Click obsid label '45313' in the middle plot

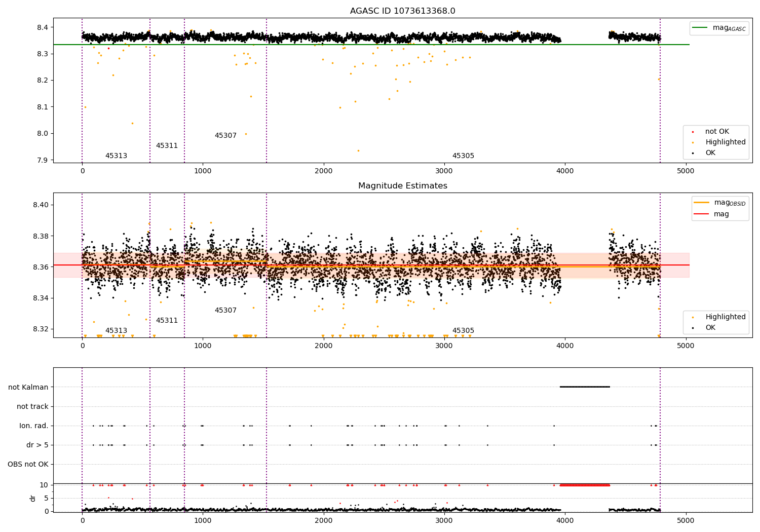click(x=116, y=331)
